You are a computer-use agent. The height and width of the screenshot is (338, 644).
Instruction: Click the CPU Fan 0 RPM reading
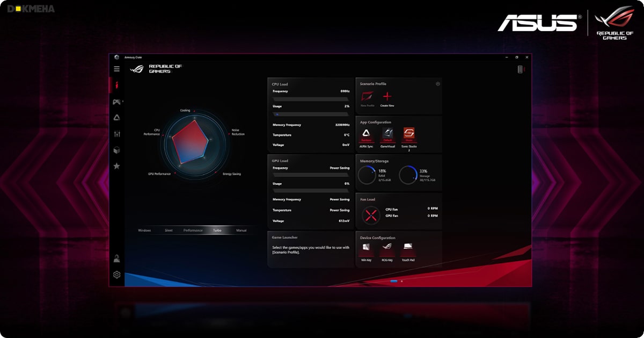pyautogui.click(x=433, y=208)
